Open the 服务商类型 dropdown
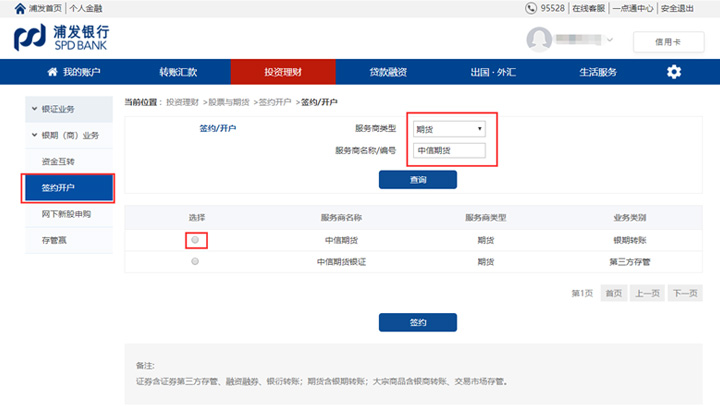 click(x=449, y=128)
